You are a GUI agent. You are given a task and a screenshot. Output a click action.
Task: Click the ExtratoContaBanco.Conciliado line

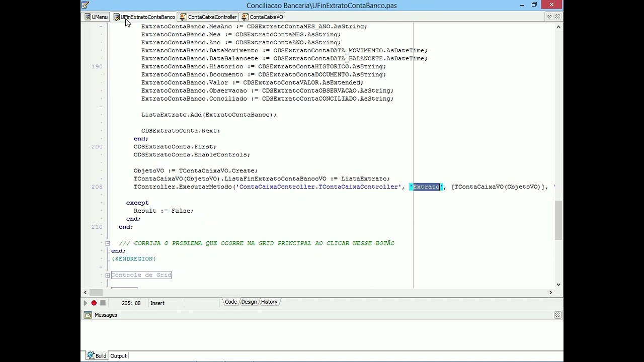267,99
